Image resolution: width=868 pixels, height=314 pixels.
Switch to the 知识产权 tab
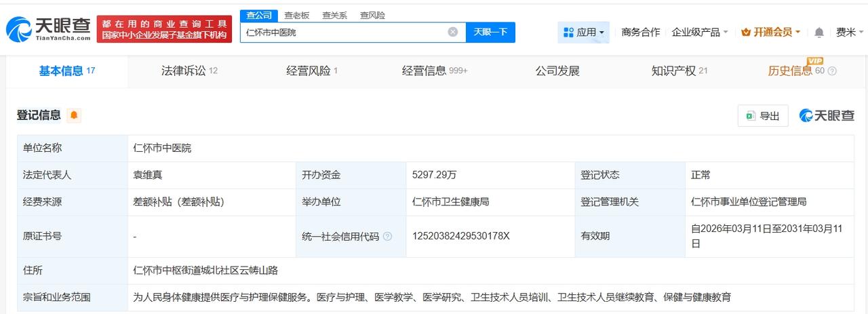[x=679, y=71]
